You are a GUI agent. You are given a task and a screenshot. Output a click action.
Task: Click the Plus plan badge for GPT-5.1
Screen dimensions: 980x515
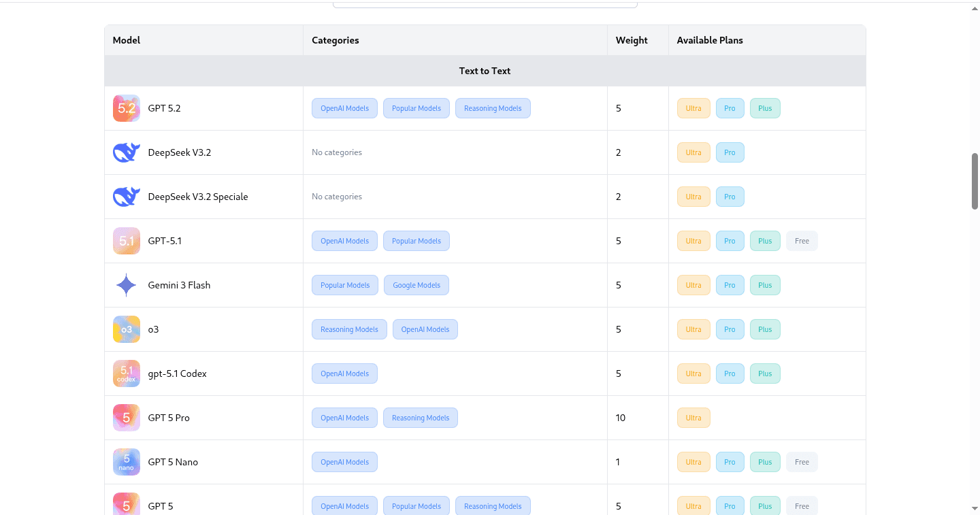(x=765, y=241)
